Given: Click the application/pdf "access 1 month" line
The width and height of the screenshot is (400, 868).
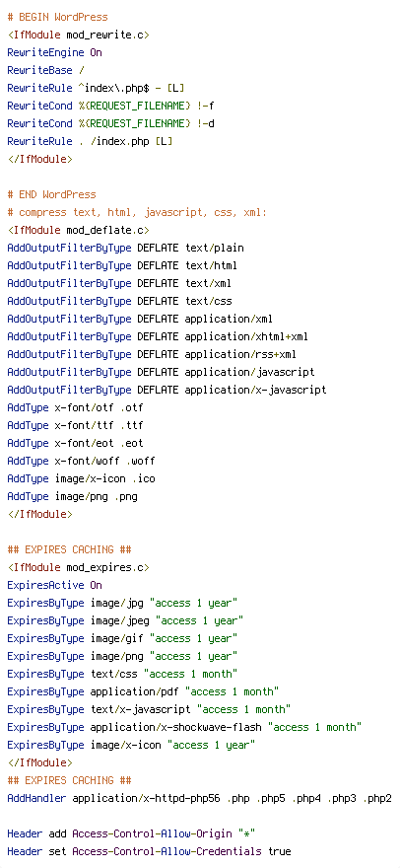Looking at the screenshot, I should pyautogui.click(x=143, y=690).
